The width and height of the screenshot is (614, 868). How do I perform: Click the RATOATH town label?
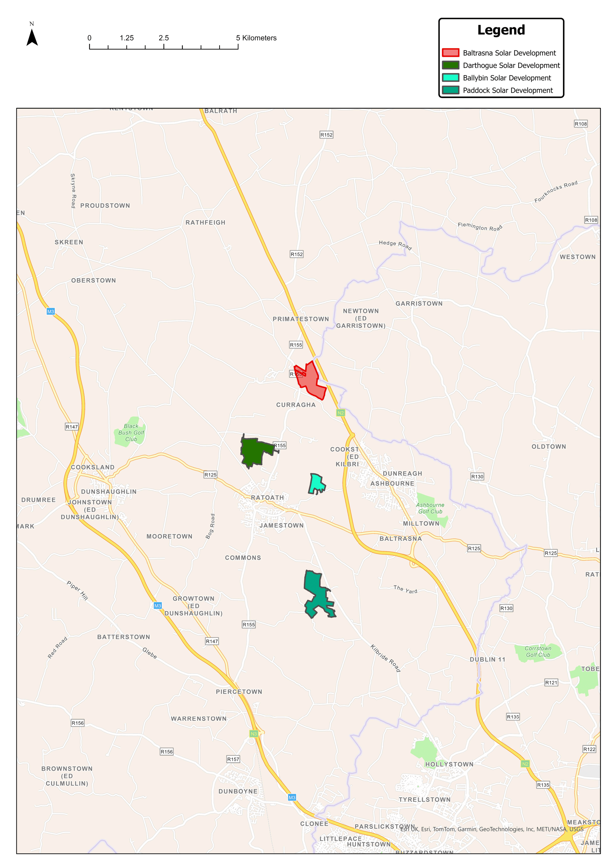pyautogui.click(x=267, y=498)
